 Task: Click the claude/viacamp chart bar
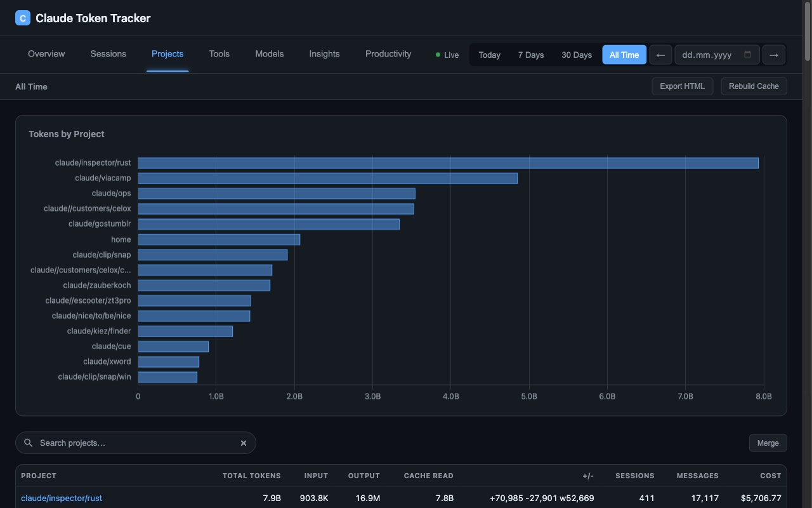(x=328, y=178)
